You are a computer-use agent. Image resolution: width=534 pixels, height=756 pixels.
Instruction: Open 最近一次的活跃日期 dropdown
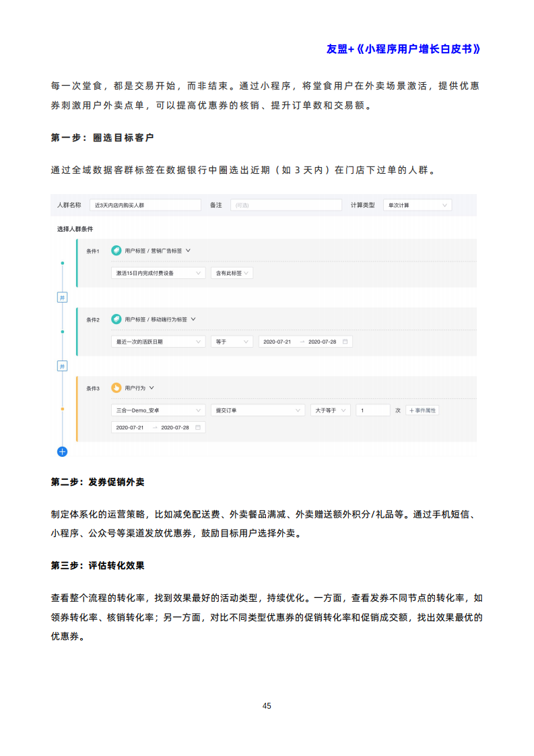[158, 342]
